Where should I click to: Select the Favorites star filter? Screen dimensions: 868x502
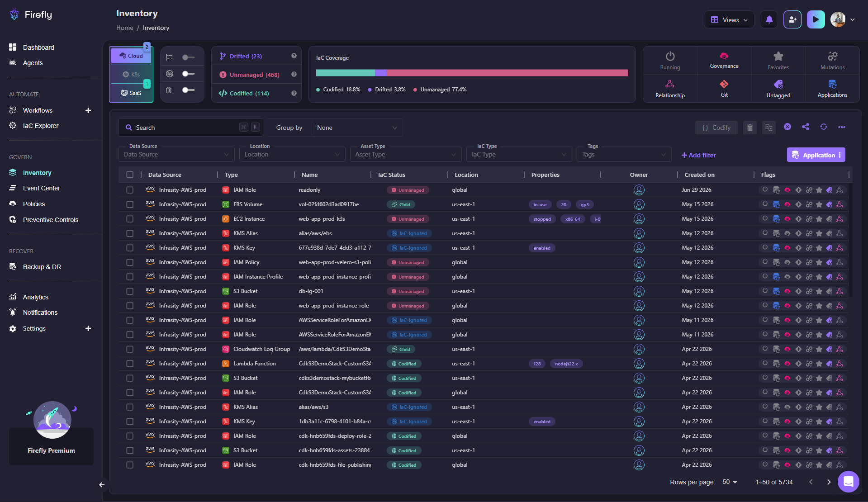tap(778, 60)
